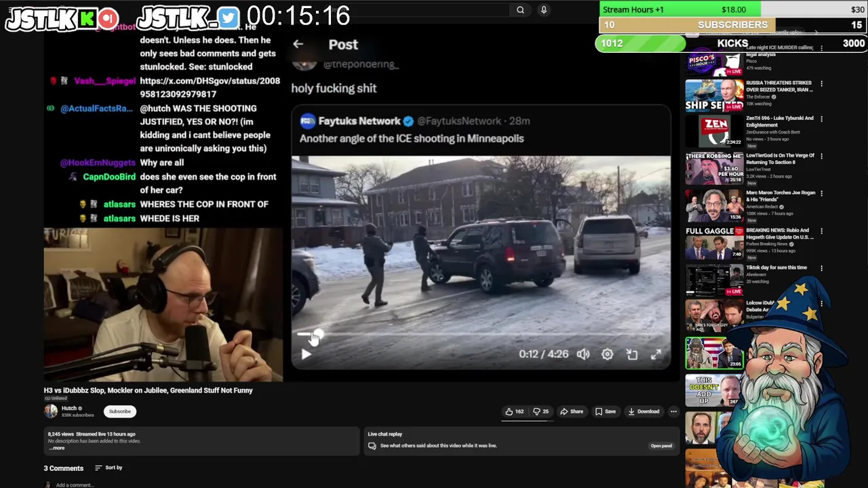Expand description with ...more
The width and height of the screenshot is (868, 488).
[57, 448]
